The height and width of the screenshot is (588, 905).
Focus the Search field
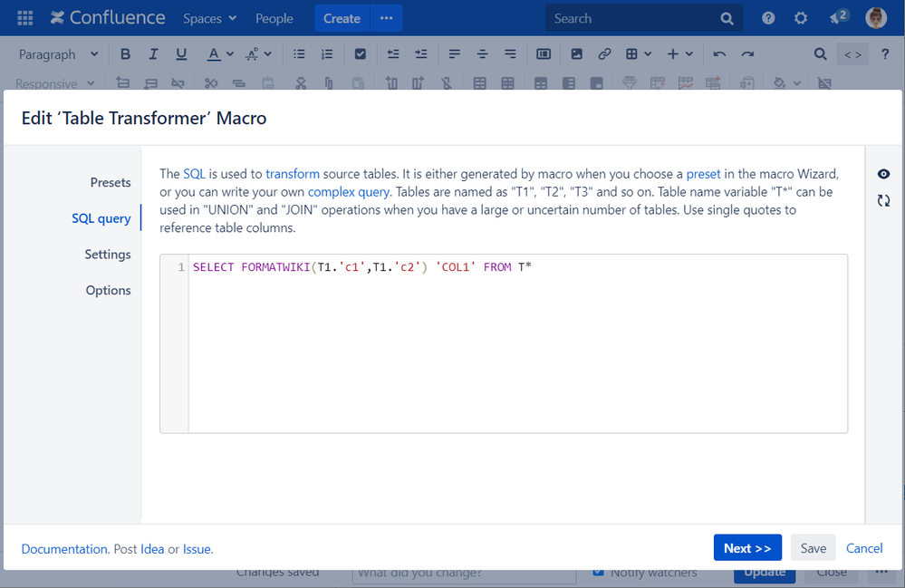(644, 18)
